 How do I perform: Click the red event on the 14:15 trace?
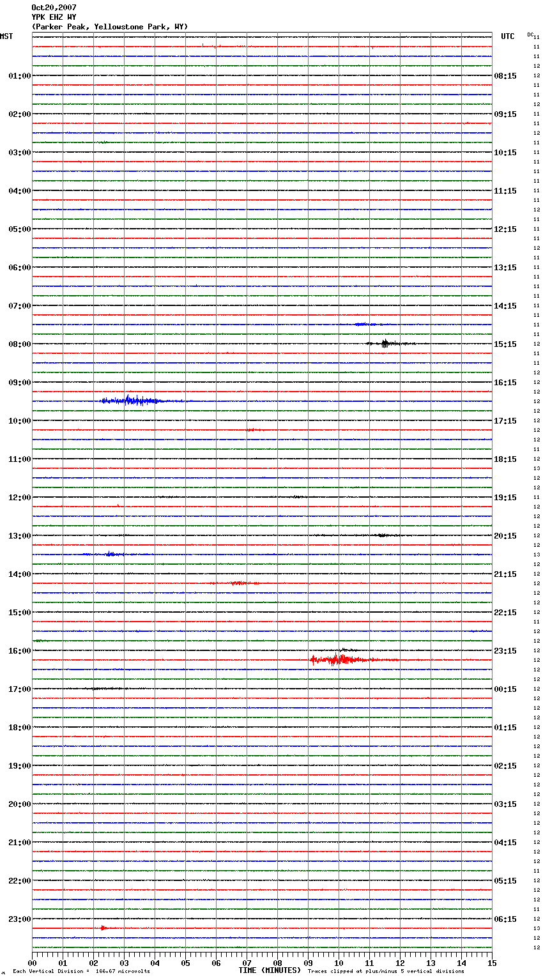236,583
